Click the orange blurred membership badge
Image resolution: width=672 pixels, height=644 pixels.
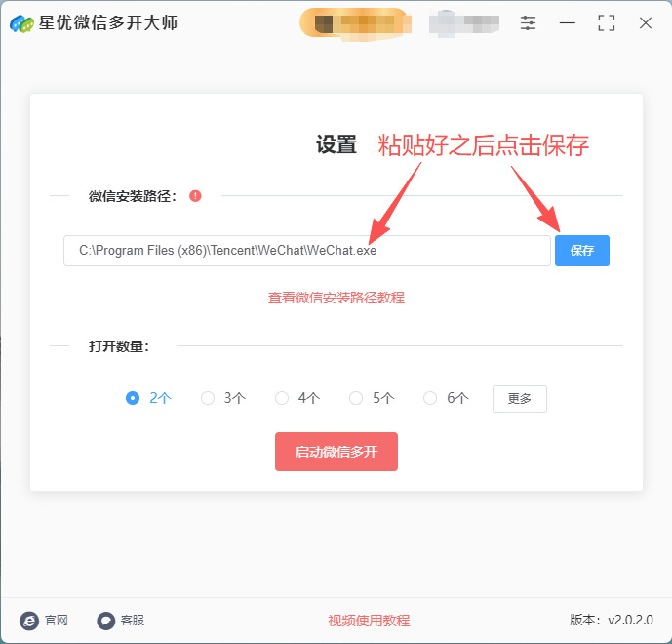tap(355, 23)
